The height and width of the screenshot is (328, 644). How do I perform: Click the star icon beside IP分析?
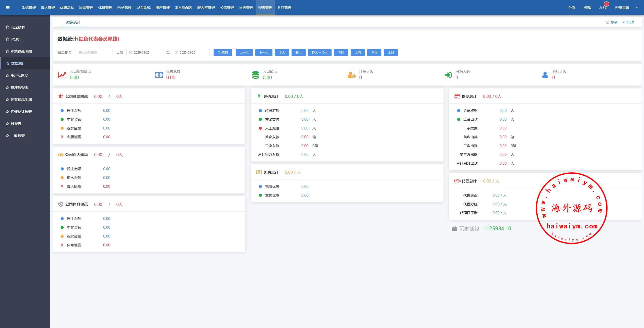[7, 39]
